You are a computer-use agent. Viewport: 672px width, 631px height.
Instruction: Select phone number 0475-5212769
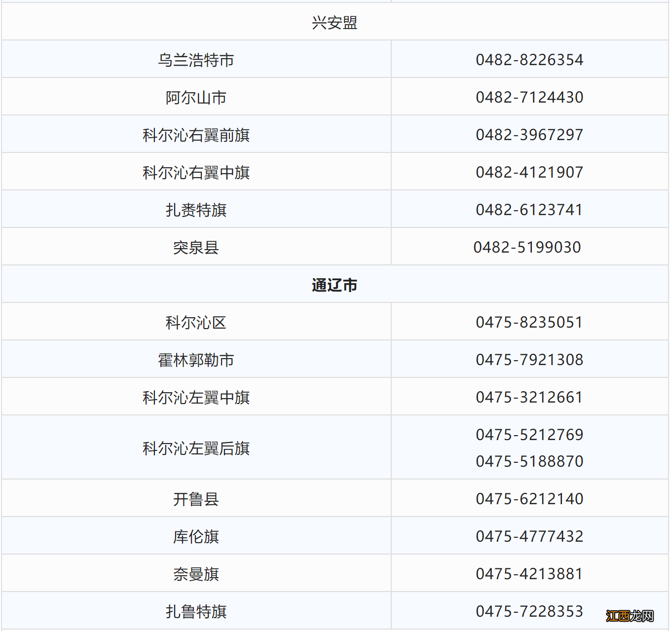(529, 435)
